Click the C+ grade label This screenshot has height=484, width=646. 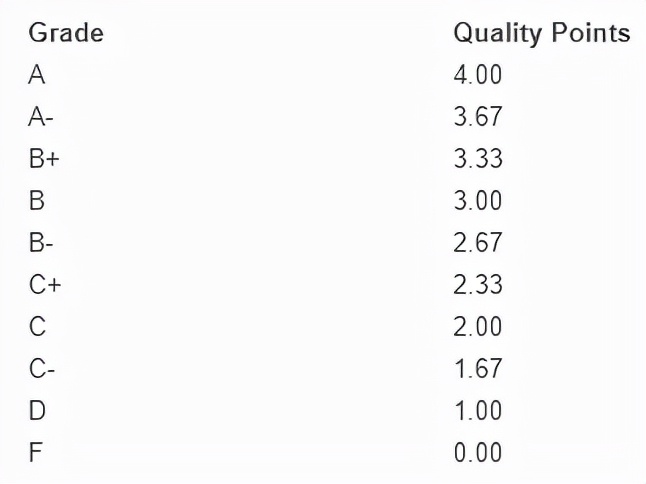[x=45, y=285]
